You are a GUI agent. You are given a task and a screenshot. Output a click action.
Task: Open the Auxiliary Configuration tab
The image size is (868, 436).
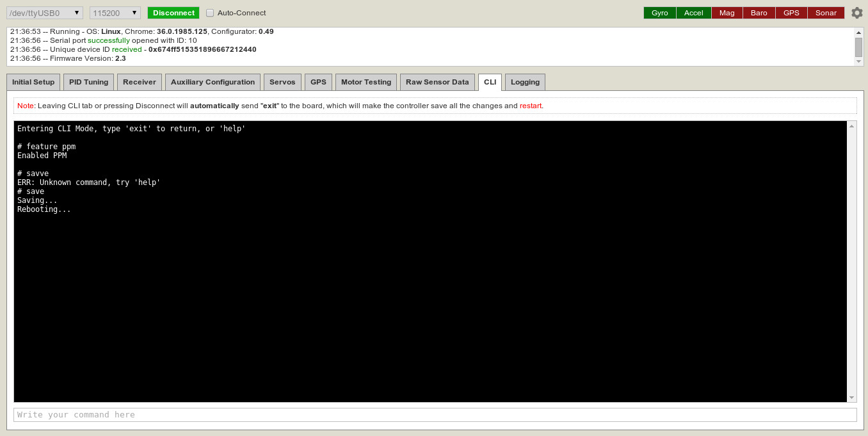[x=213, y=82]
